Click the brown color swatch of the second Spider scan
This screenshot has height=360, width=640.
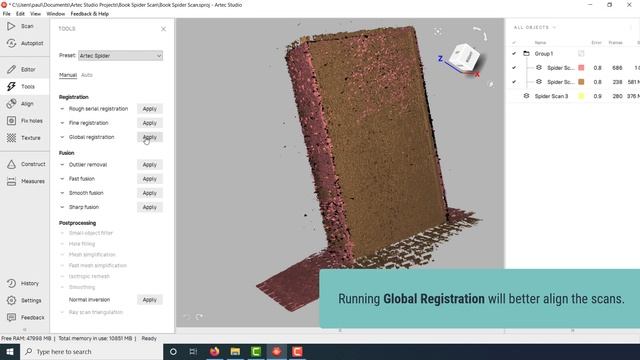tap(581, 82)
